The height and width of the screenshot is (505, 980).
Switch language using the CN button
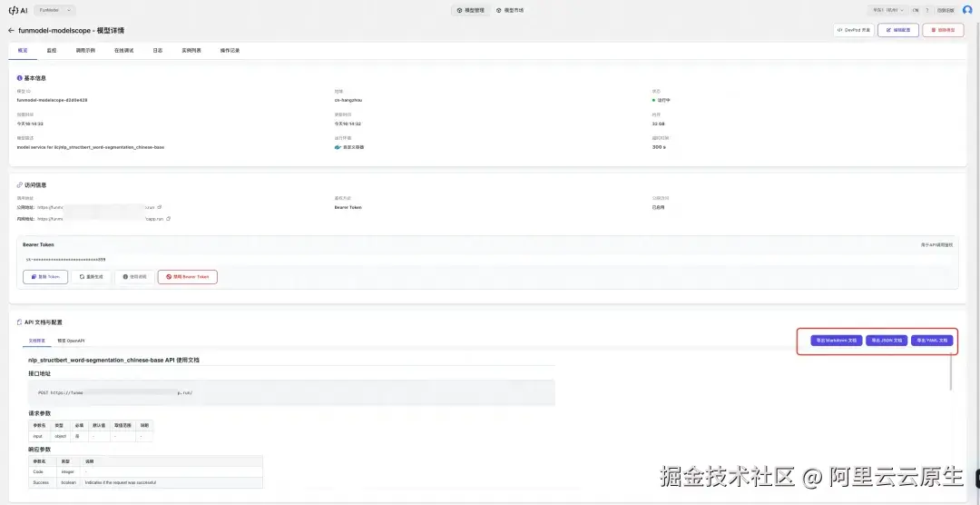[915, 10]
